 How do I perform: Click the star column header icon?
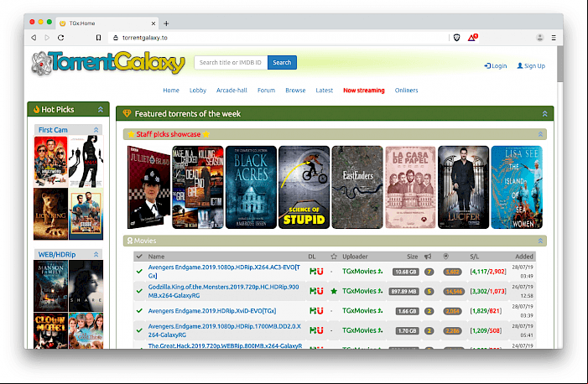coord(334,257)
